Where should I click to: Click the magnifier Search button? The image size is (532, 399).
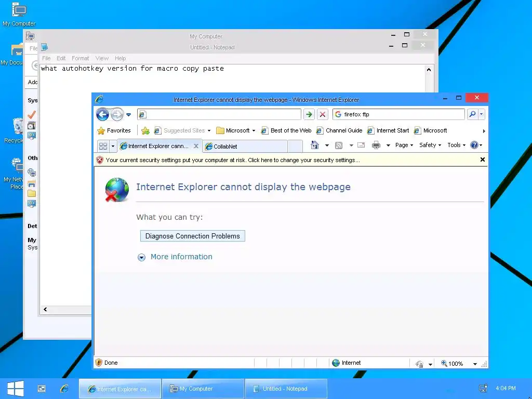tap(472, 114)
